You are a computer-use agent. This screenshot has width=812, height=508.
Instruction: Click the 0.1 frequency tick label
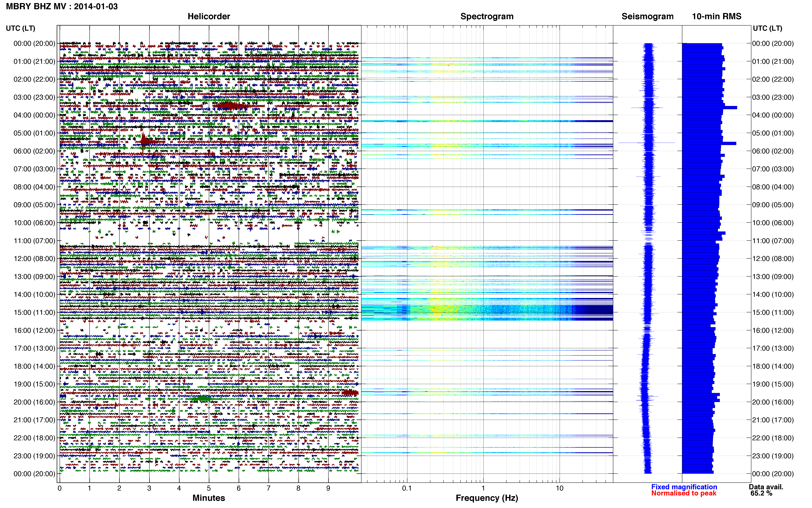point(407,488)
